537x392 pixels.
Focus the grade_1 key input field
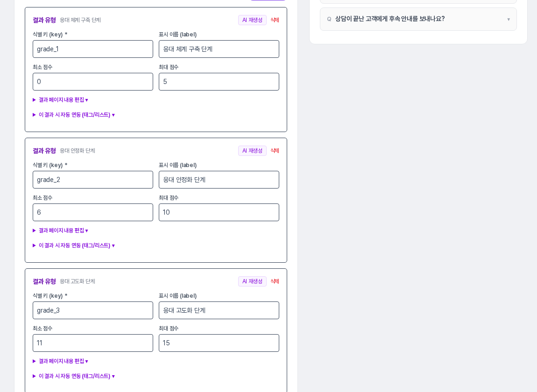pyautogui.click(x=93, y=49)
